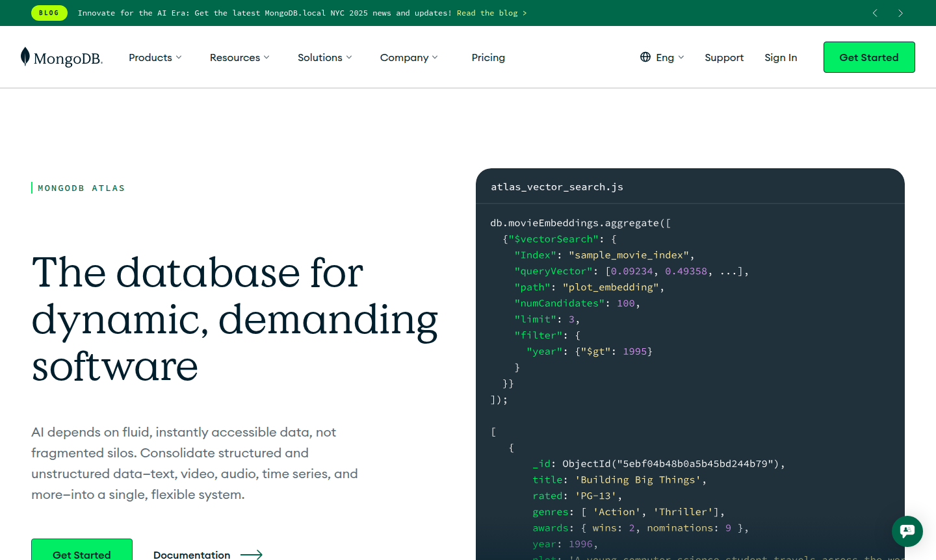Image resolution: width=936 pixels, height=560 pixels.
Task: Open the Support menu item
Action: (x=724, y=57)
